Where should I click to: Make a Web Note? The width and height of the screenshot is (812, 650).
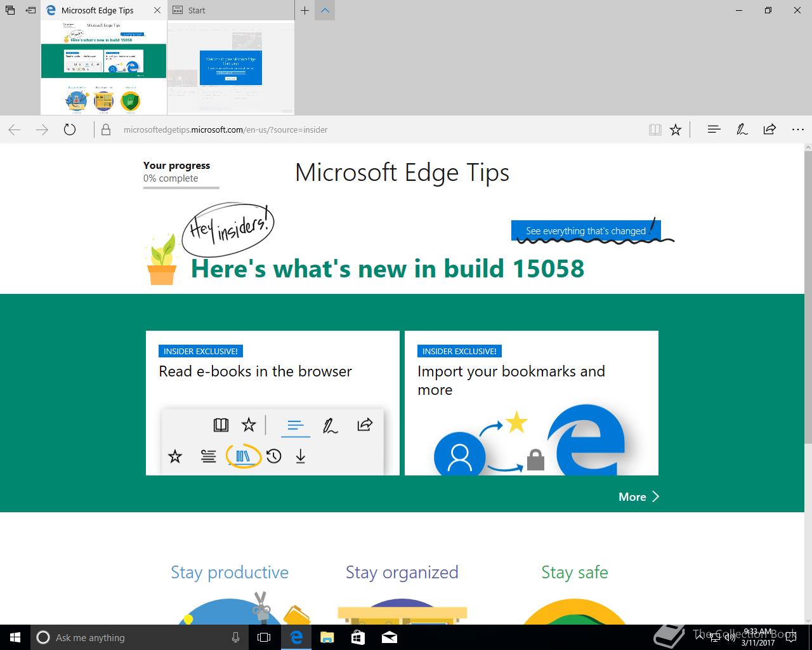point(742,129)
